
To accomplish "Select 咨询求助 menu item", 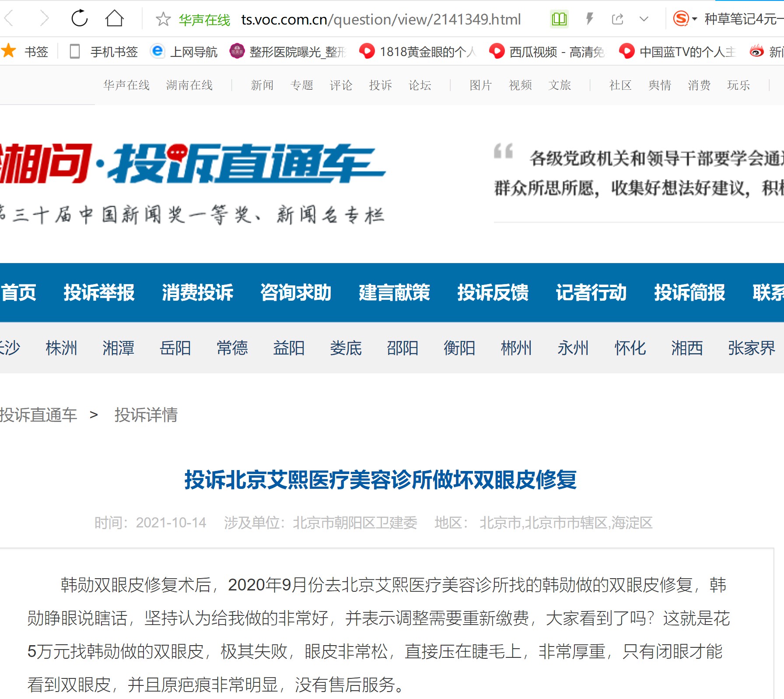I will pyautogui.click(x=296, y=292).
